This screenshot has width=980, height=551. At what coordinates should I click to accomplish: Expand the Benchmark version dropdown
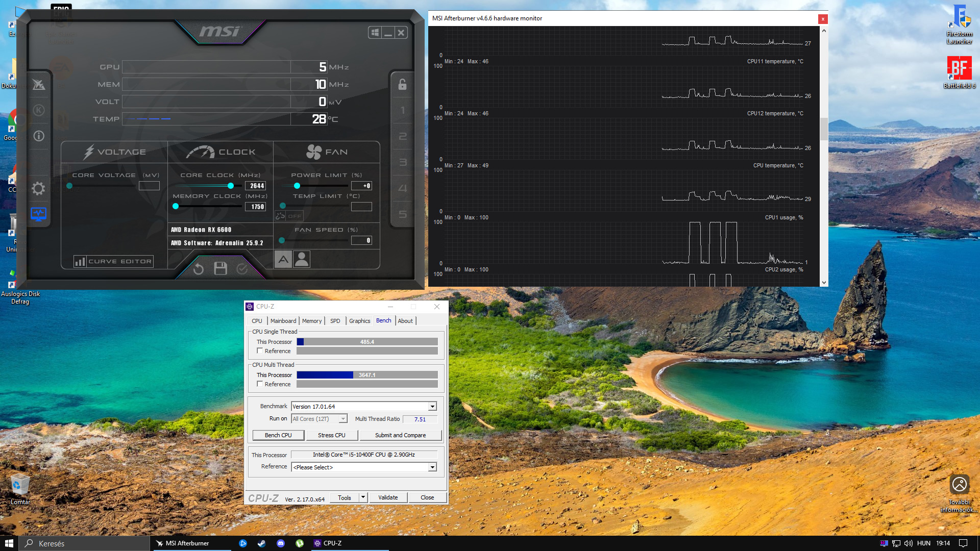coord(432,407)
